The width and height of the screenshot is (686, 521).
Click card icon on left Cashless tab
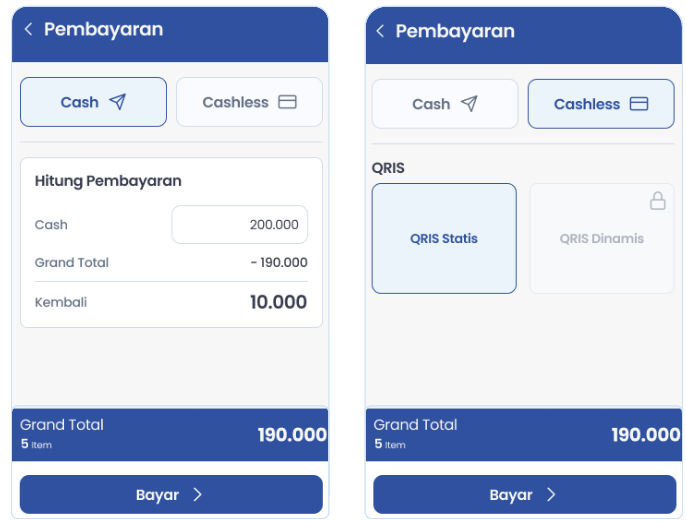point(287,102)
